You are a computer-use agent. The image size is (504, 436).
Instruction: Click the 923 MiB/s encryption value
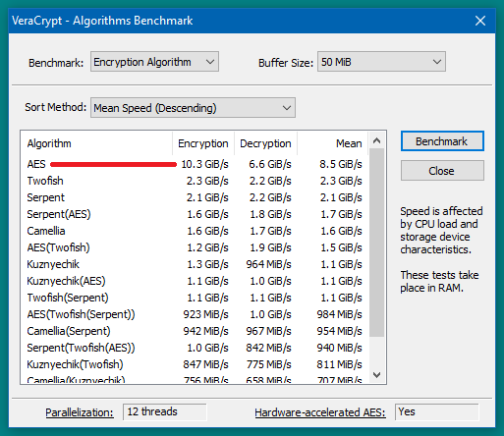(206, 314)
